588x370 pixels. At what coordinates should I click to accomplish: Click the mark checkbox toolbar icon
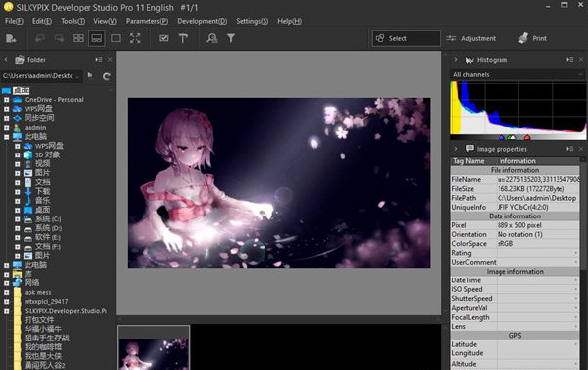pyautogui.click(x=164, y=38)
